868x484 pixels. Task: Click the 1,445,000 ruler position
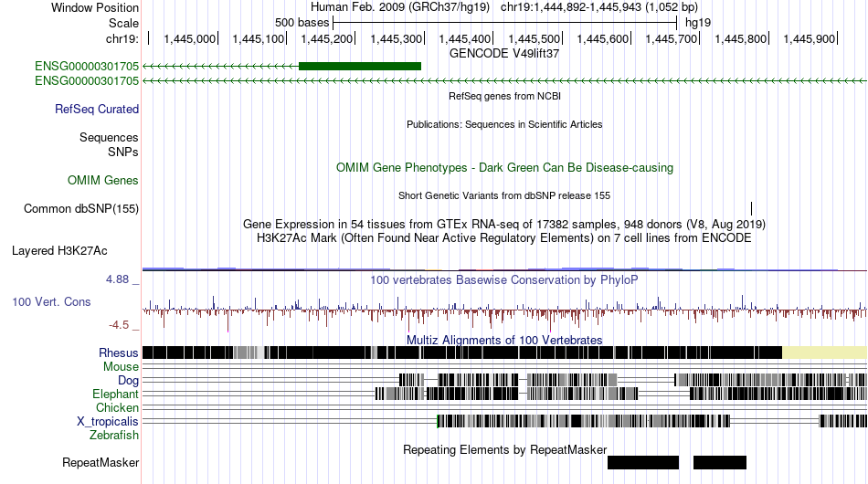190,38
